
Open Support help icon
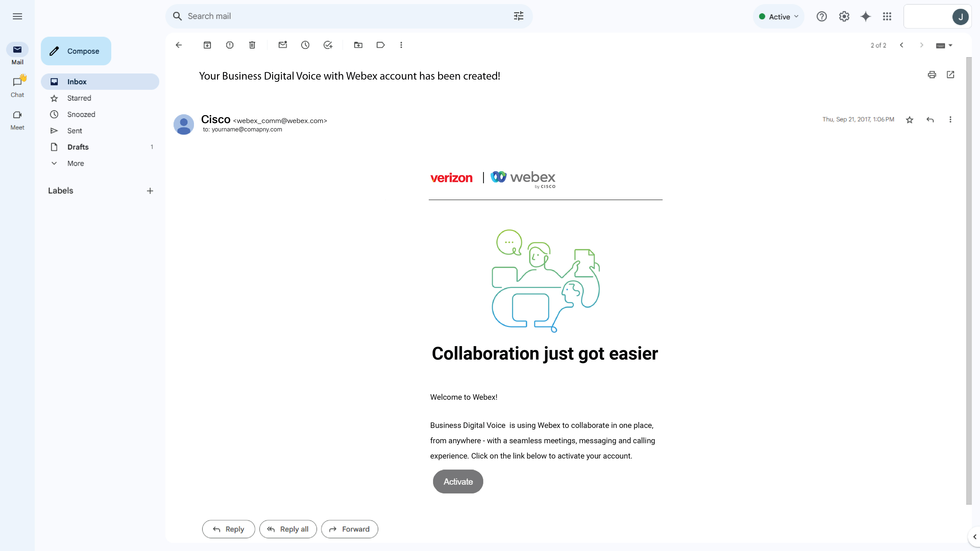822,16
